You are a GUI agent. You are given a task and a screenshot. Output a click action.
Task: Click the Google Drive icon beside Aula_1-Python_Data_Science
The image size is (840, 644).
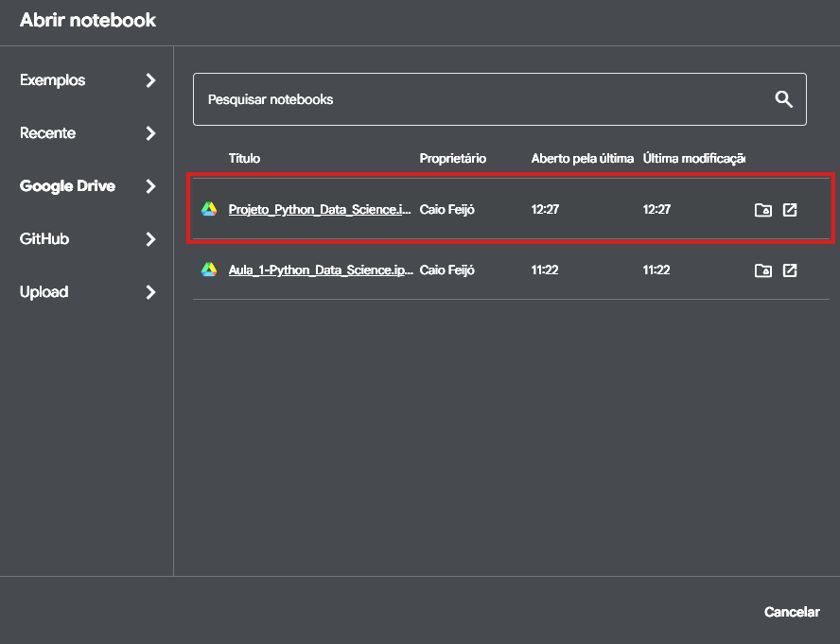210,270
